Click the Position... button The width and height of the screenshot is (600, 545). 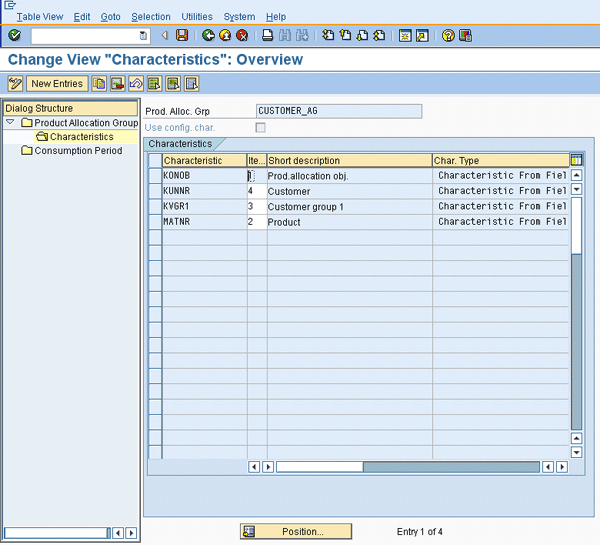(x=296, y=531)
